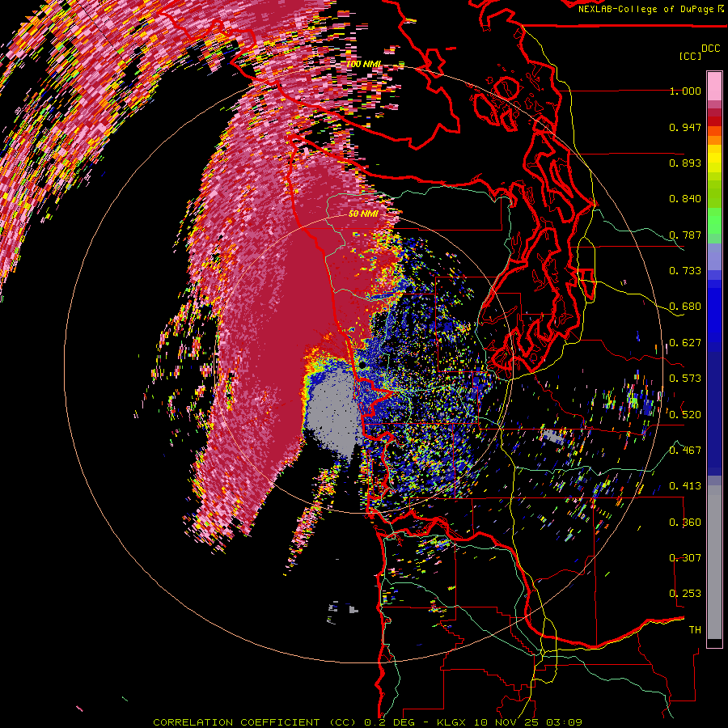Click the DCC label above the color bar
The height and width of the screenshot is (728, 728).
click(710, 49)
